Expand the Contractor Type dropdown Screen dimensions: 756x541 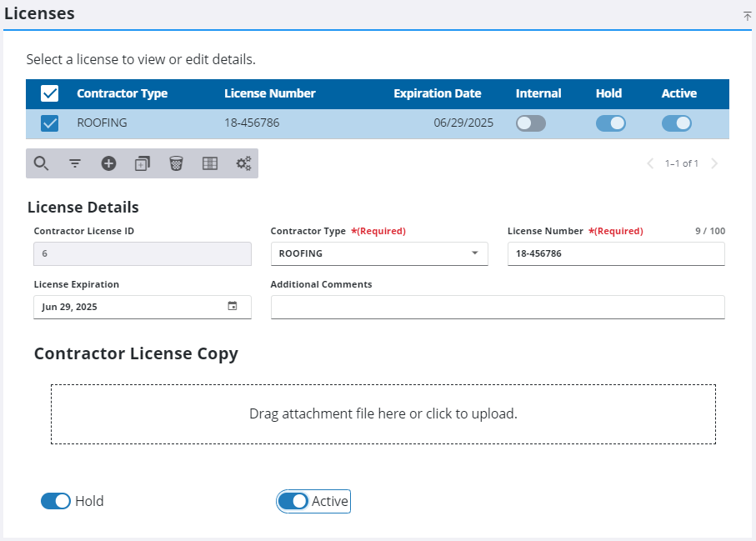click(x=474, y=253)
